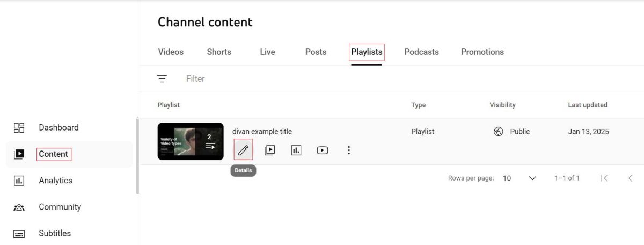
Task: Expand the Rows per page dropdown
Action: [x=519, y=178]
